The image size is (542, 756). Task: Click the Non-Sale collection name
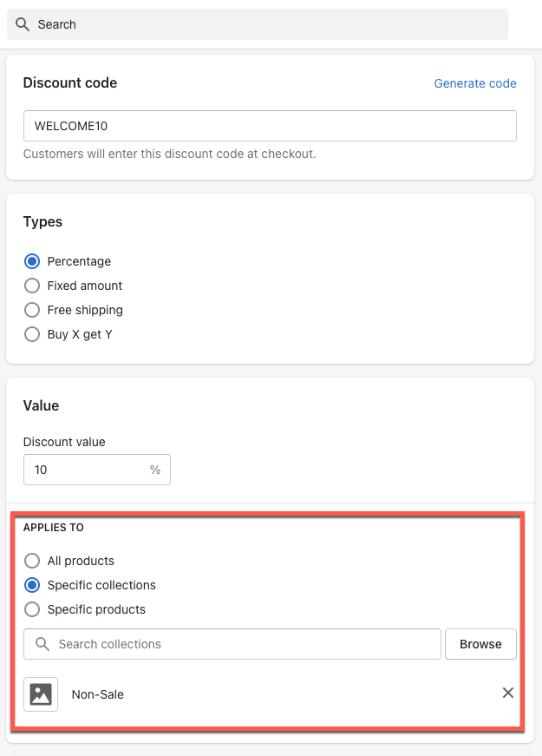coord(98,694)
